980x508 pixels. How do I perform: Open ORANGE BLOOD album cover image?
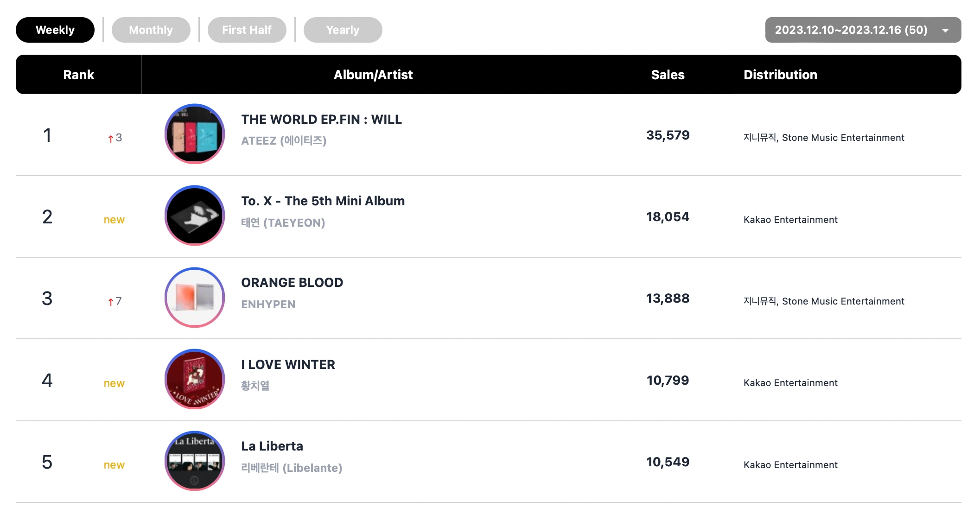[x=195, y=298]
